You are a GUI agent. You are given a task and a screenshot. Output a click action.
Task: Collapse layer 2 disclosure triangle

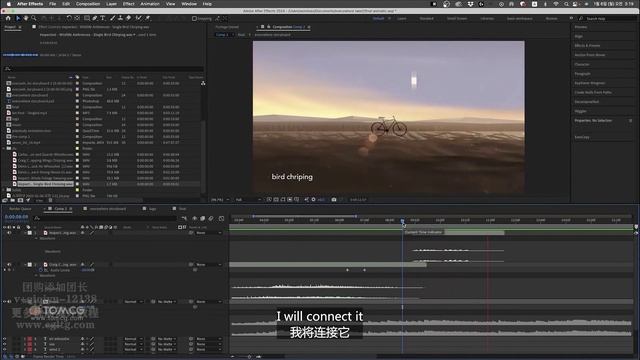25,264
